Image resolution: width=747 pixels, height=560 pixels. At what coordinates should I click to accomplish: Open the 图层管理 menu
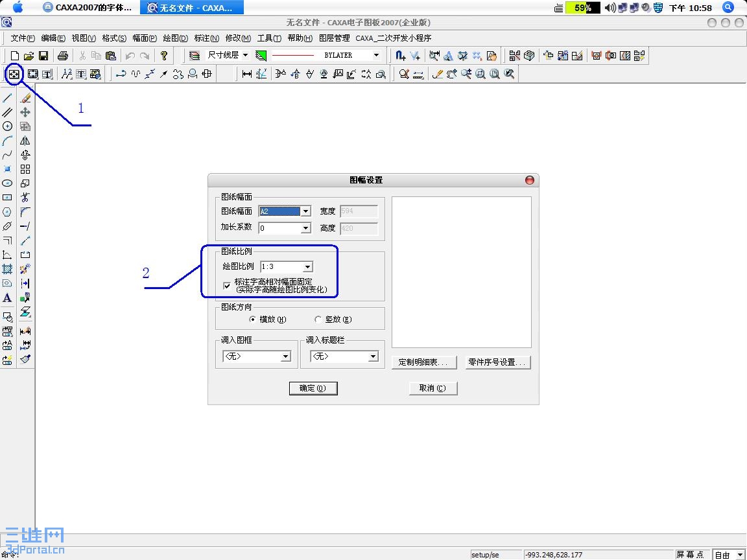pyautogui.click(x=334, y=38)
